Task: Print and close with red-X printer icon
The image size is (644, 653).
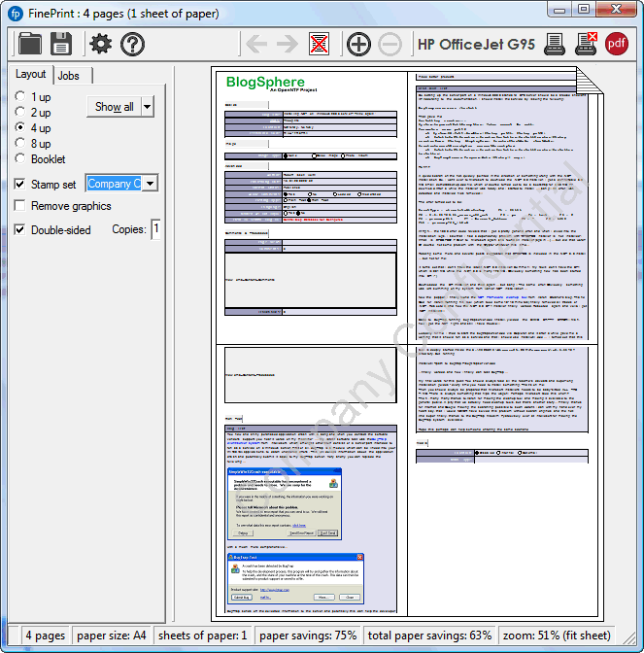Action: pos(586,44)
